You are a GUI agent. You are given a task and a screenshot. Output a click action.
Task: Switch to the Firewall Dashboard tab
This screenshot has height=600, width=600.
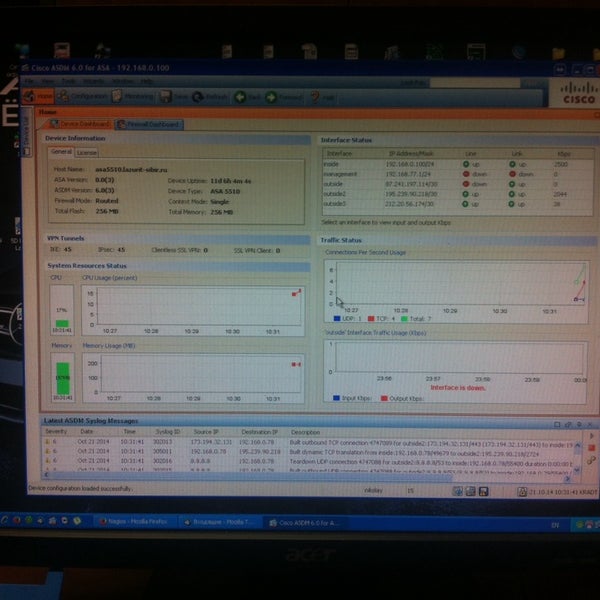(149, 124)
